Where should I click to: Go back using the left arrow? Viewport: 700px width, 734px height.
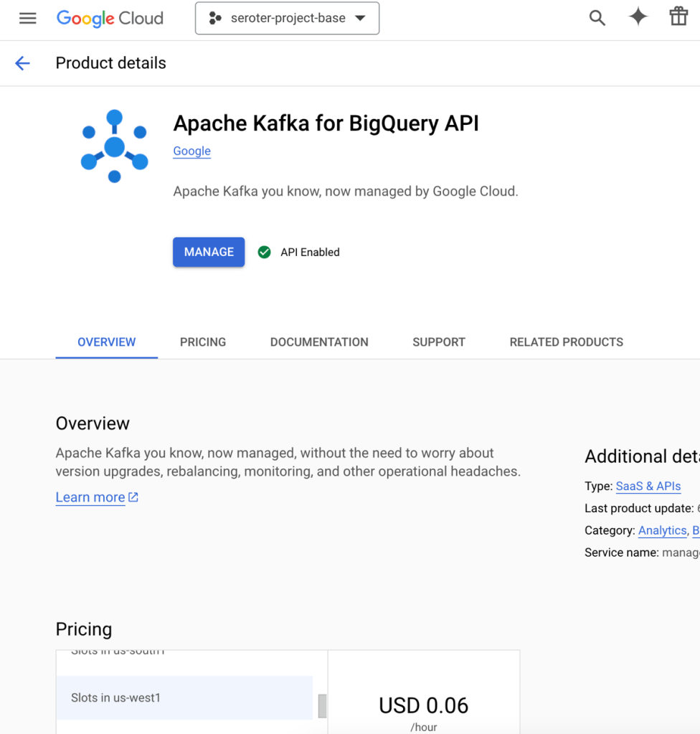point(23,63)
